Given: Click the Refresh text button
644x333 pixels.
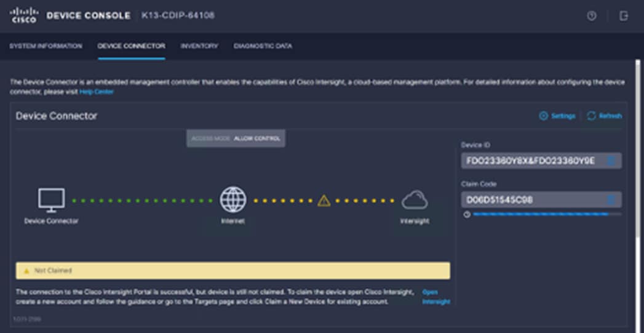Looking at the screenshot, I should point(610,116).
